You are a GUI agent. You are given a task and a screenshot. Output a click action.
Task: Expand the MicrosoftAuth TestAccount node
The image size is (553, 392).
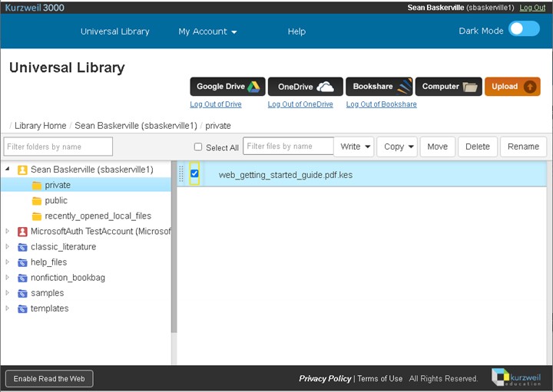8,231
